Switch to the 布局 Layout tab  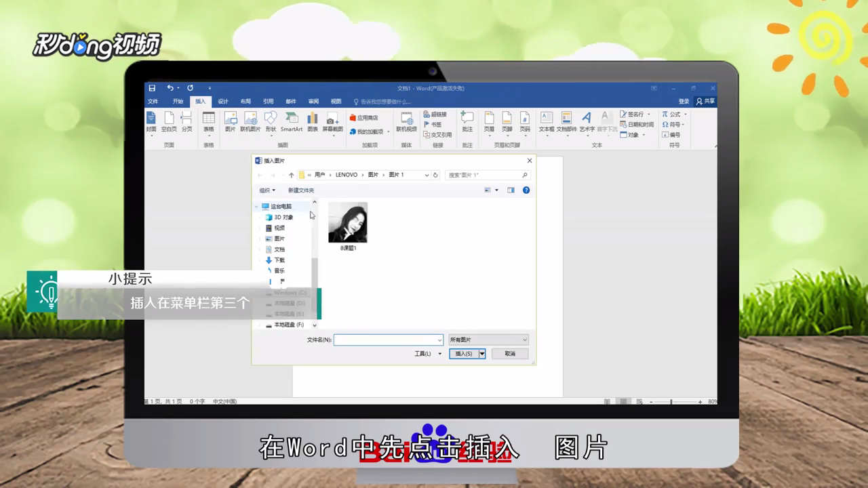(245, 102)
